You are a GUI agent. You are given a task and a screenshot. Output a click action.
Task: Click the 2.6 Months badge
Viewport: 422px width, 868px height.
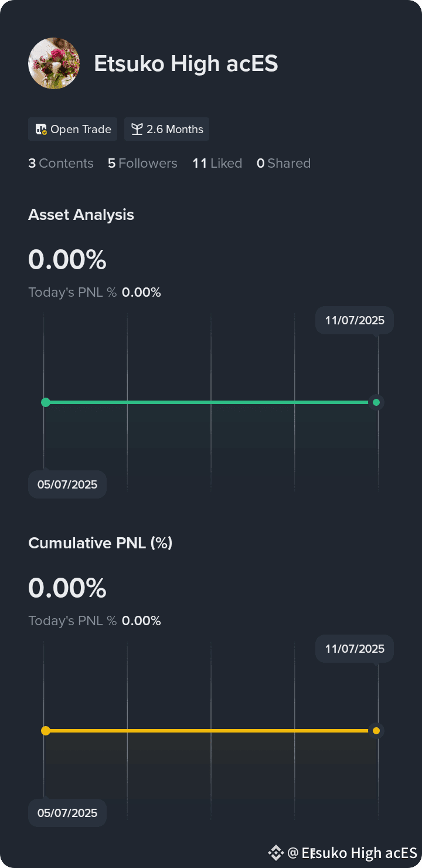pos(166,130)
